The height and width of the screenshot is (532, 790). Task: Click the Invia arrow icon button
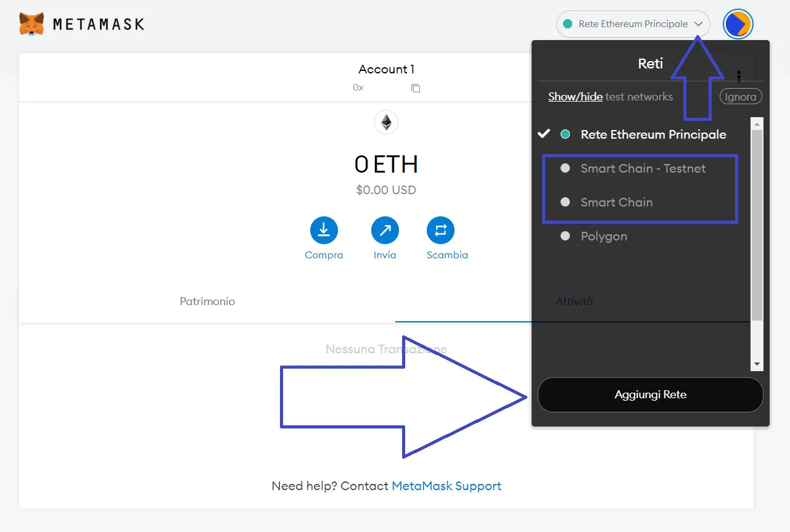point(385,231)
